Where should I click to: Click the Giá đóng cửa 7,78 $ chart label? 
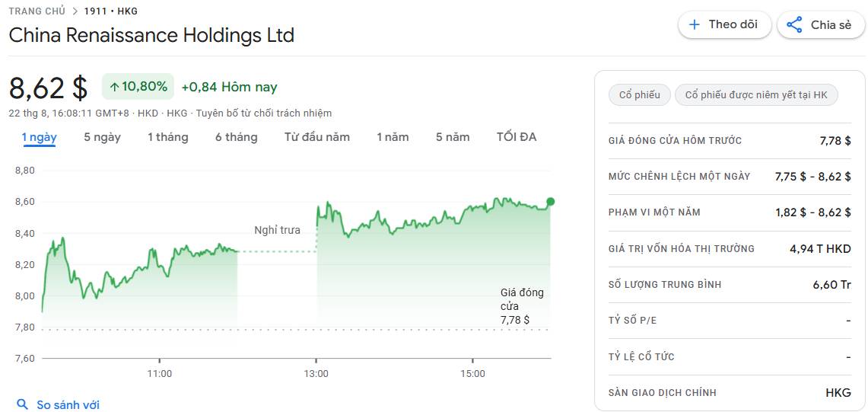point(522,306)
